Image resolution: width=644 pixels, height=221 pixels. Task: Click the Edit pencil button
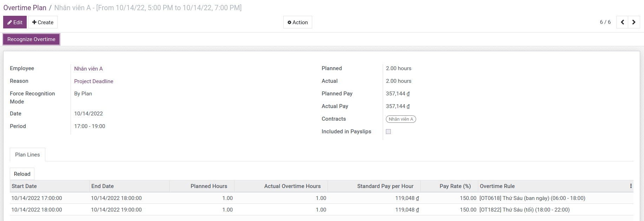(x=15, y=22)
